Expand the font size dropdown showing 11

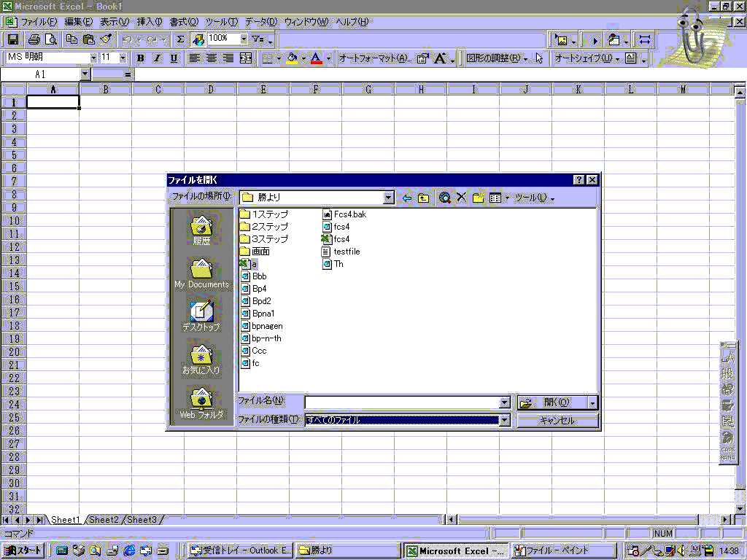pos(123,58)
